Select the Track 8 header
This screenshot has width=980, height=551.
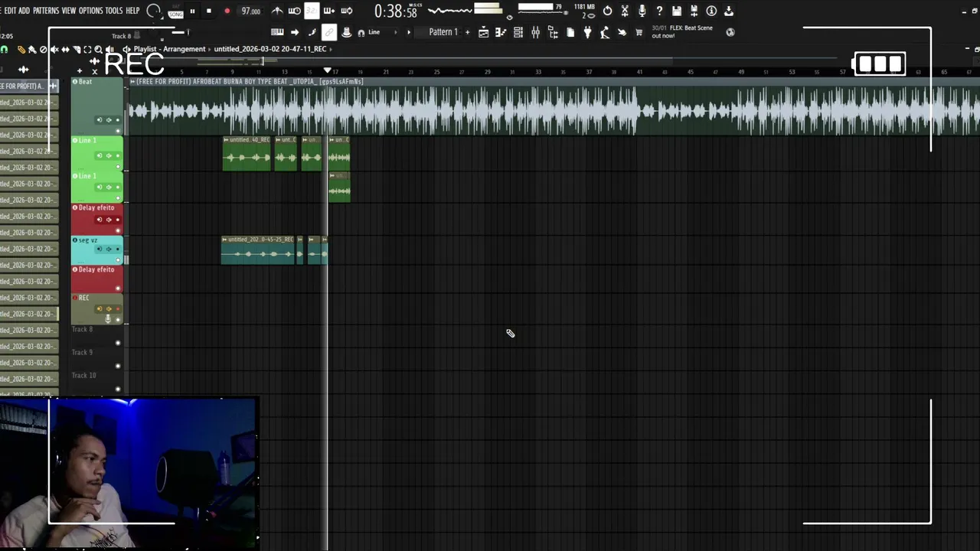tap(97, 337)
